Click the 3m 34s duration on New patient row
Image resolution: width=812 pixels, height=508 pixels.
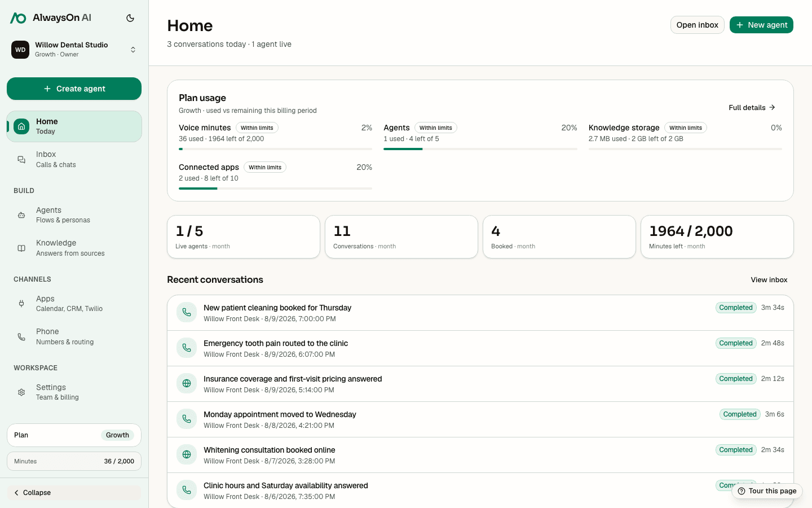click(773, 308)
